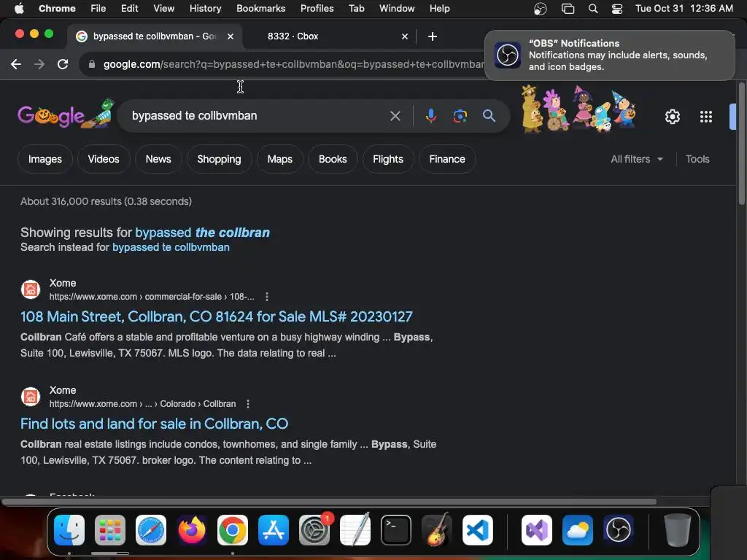Launch Safari from the Dock
This screenshot has width=747, height=560.
click(x=151, y=530)
